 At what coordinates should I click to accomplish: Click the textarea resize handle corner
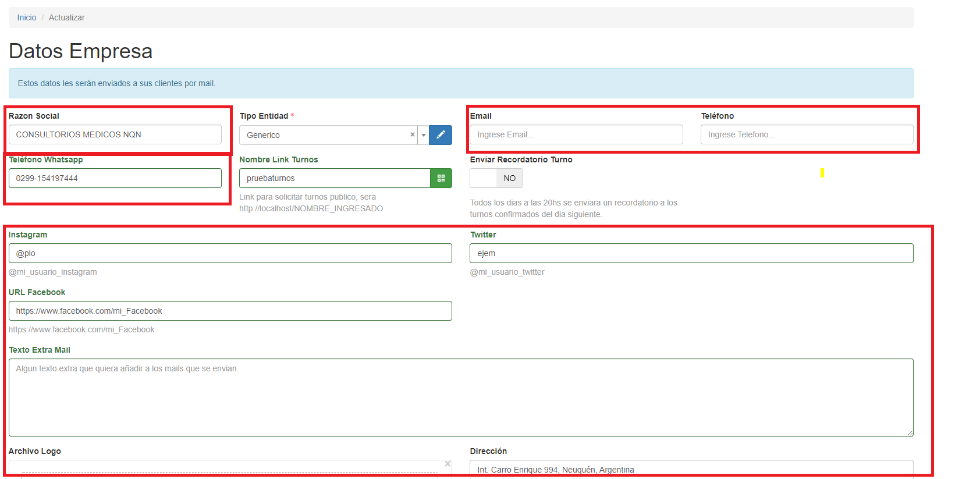click(x=910, y=433)
